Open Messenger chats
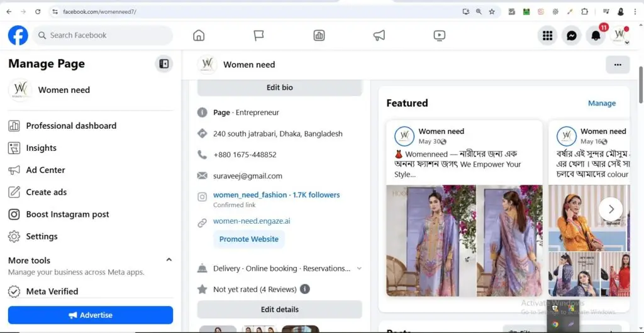The width and height of the screenshot is (644, 333). tap(572, 36)
